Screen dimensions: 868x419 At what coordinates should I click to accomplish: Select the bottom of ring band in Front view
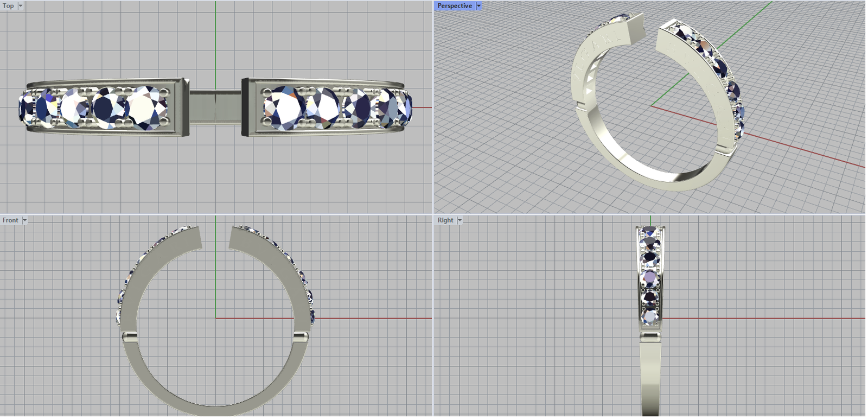[215, 411]
